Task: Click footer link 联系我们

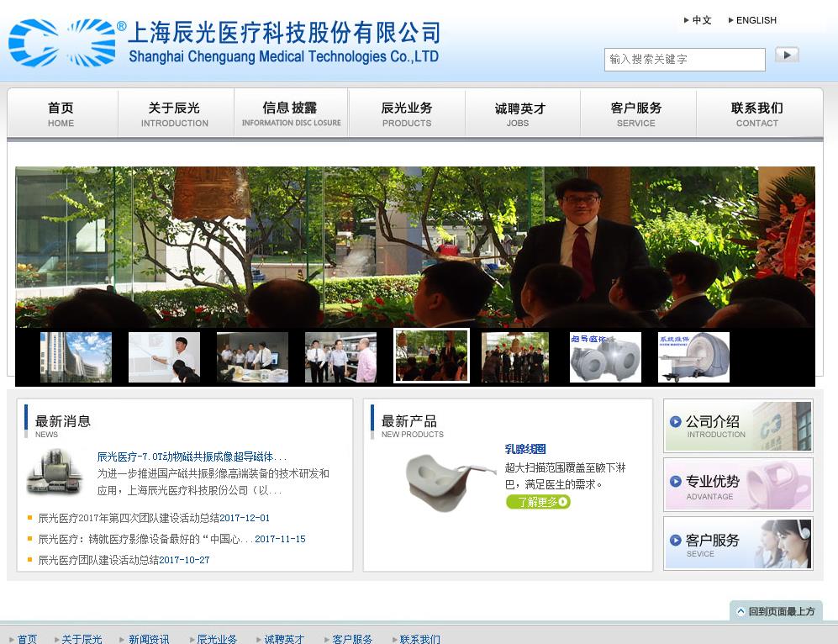Action: [419, 639]
